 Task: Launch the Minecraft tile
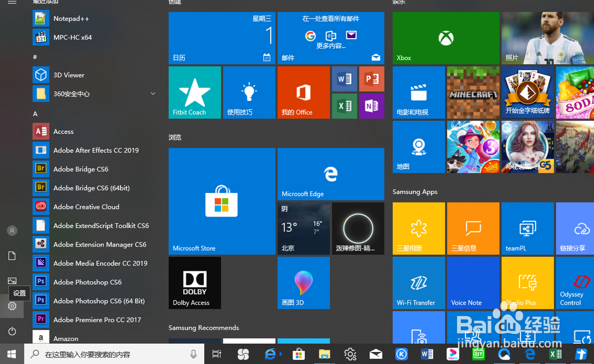pyautogui.click(x=473, y=92)
